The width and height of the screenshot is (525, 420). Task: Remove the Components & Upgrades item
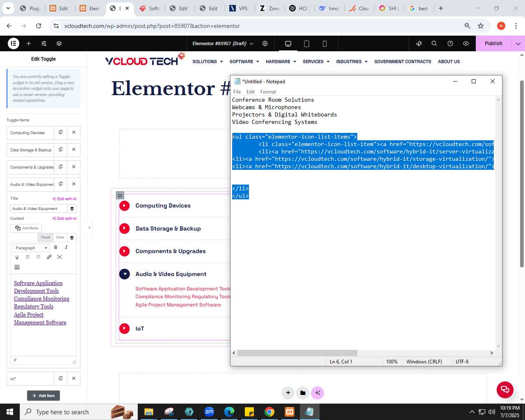[74, 167]
